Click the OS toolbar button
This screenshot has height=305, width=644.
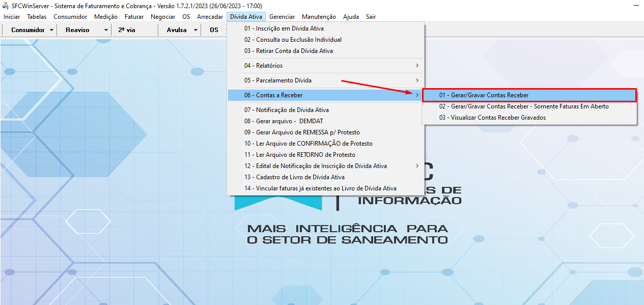click(x=214, y=30)
